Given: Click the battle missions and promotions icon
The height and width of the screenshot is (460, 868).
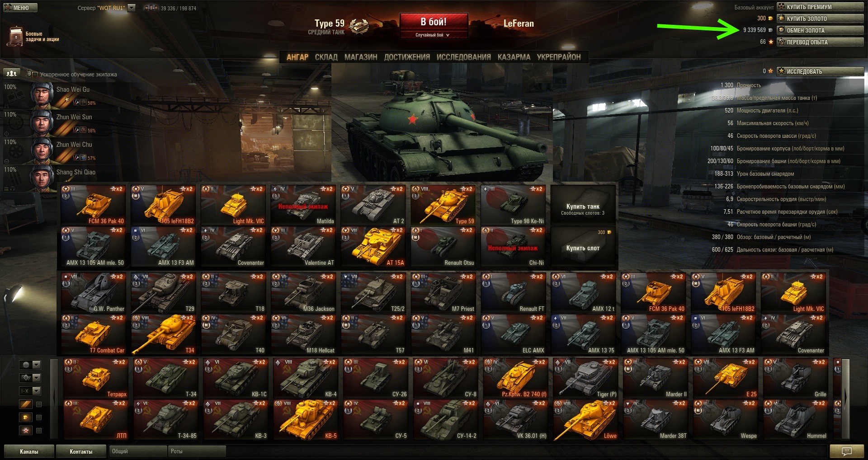Looking at the screenshot, I should 15,36.
